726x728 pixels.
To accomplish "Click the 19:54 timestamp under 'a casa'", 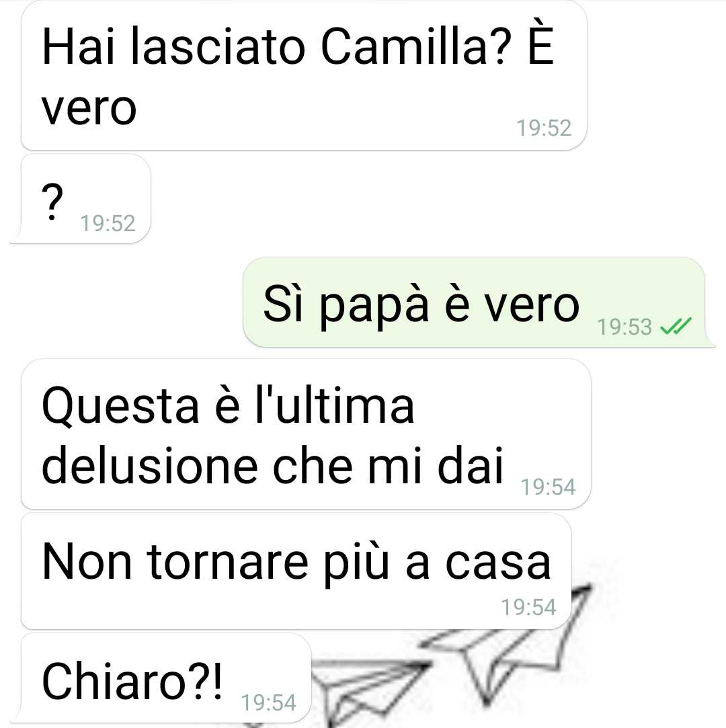I will (528, 607).
